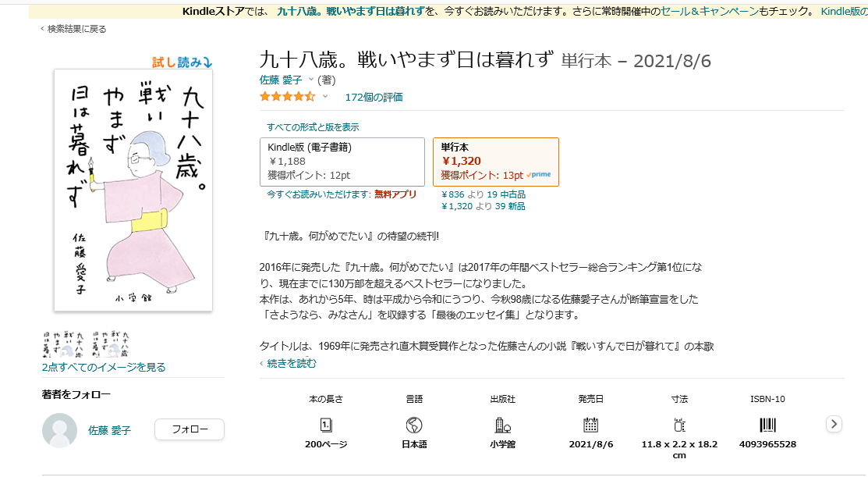The height and width of the screenshot is (477, 868).
Task: Click the release date calendar icon
Action: [x=590, y=425]
